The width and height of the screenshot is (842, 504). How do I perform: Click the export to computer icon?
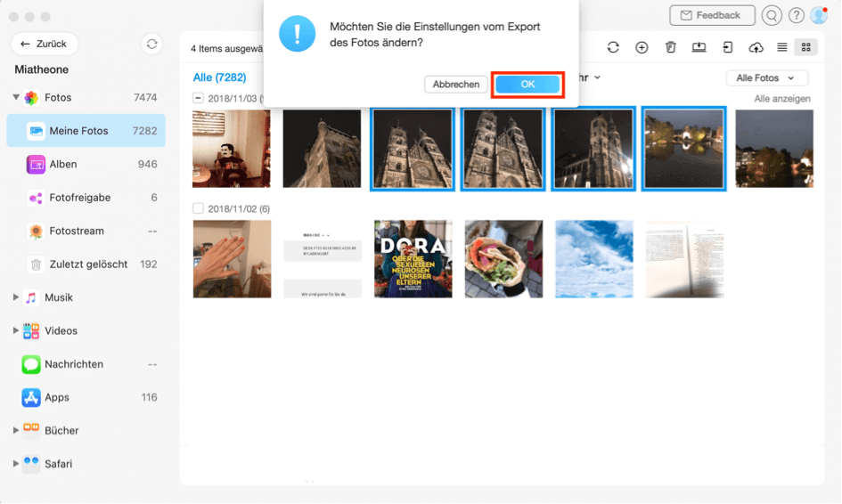[699, 47]
